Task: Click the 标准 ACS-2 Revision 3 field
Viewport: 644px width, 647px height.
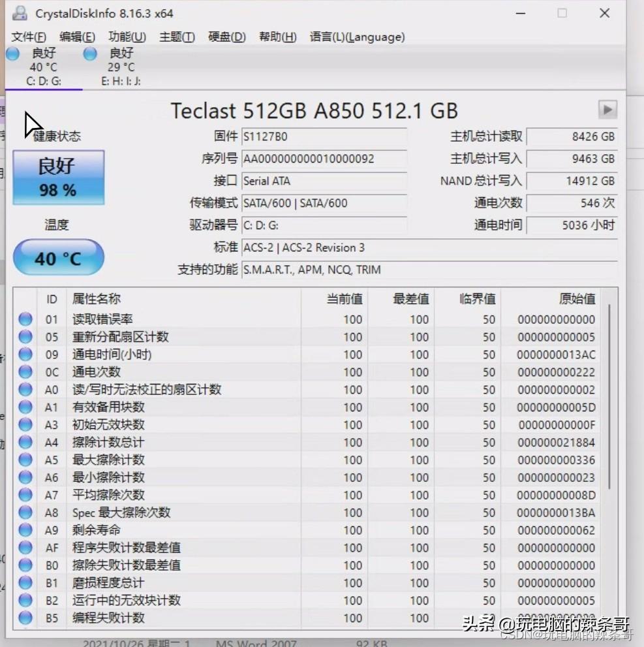Action: [429, 247]
